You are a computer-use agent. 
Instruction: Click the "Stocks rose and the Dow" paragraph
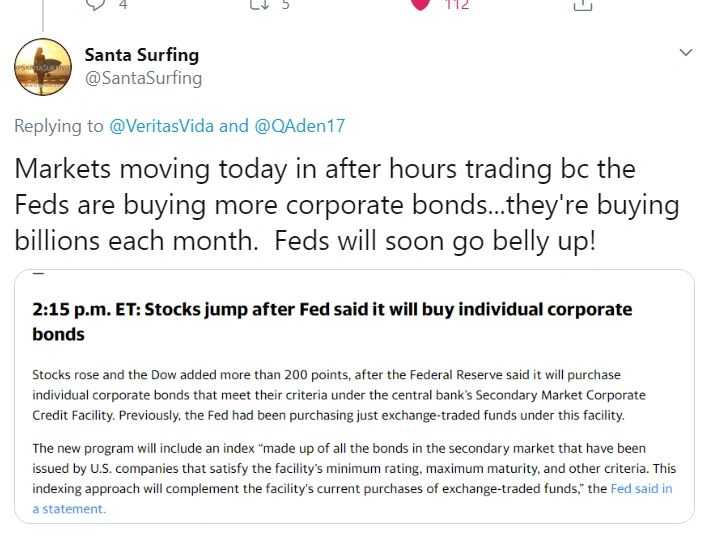[x=327, y=394]
